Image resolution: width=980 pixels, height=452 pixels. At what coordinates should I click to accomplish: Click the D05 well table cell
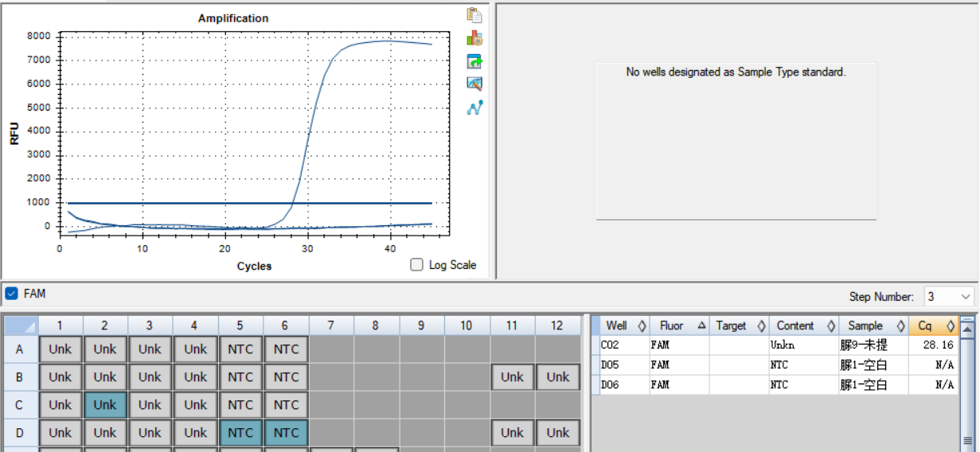(625, 365)
